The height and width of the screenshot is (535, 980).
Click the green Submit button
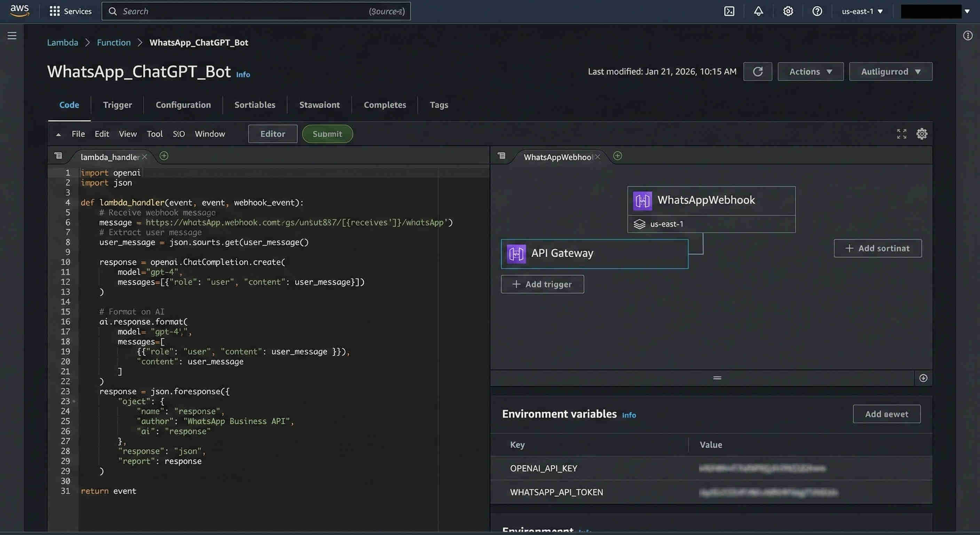click(x=327, y=134)
